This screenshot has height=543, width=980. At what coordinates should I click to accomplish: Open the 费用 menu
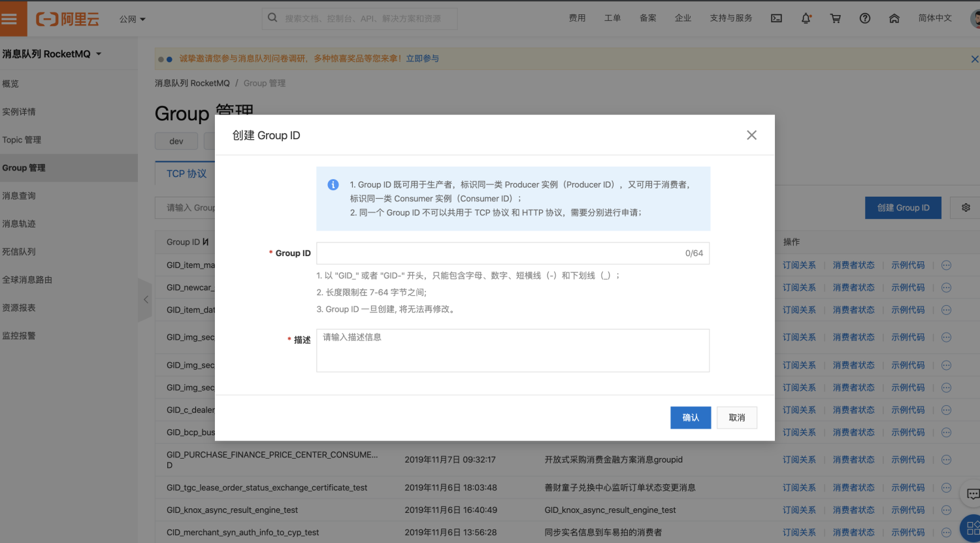pyautogui.click(x=577, y=18)
